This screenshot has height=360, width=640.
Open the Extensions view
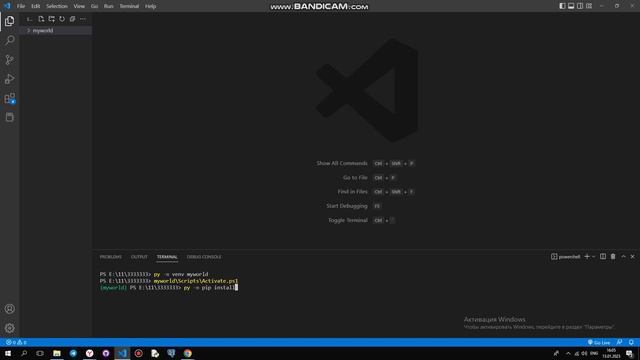(x=9, y=98)
